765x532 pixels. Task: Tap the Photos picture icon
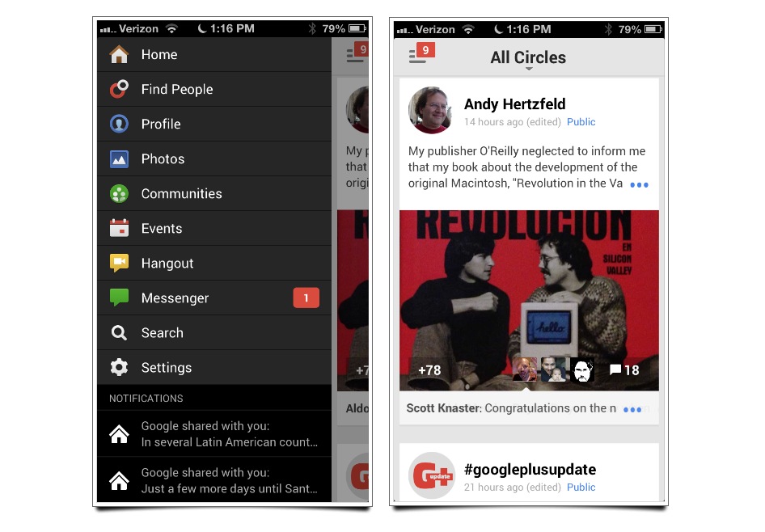pyautogui.click(x=119, y=159)
